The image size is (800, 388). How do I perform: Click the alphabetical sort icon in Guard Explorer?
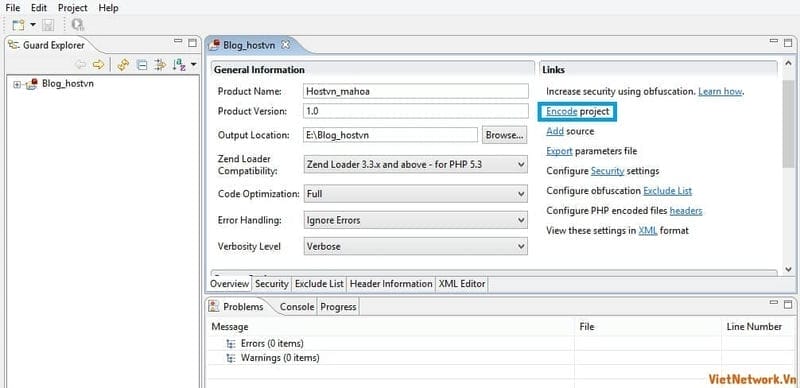pyautogui.click(x=179, y=64)
